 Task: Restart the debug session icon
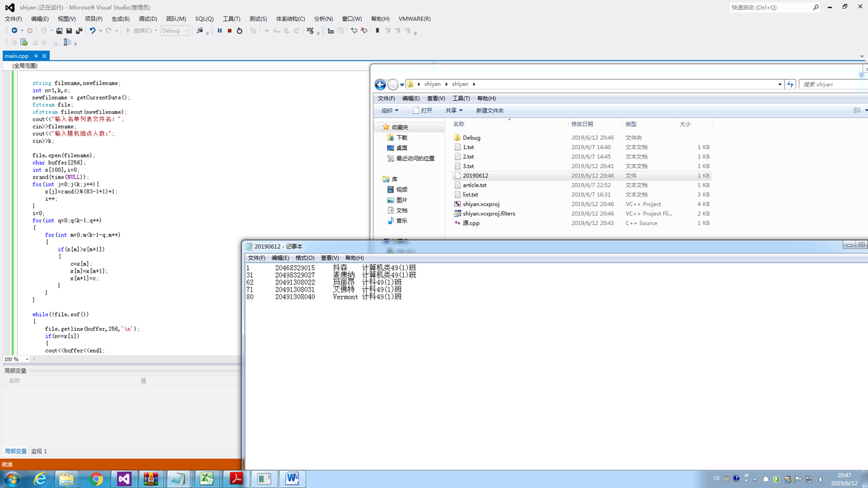coord(240,31)
